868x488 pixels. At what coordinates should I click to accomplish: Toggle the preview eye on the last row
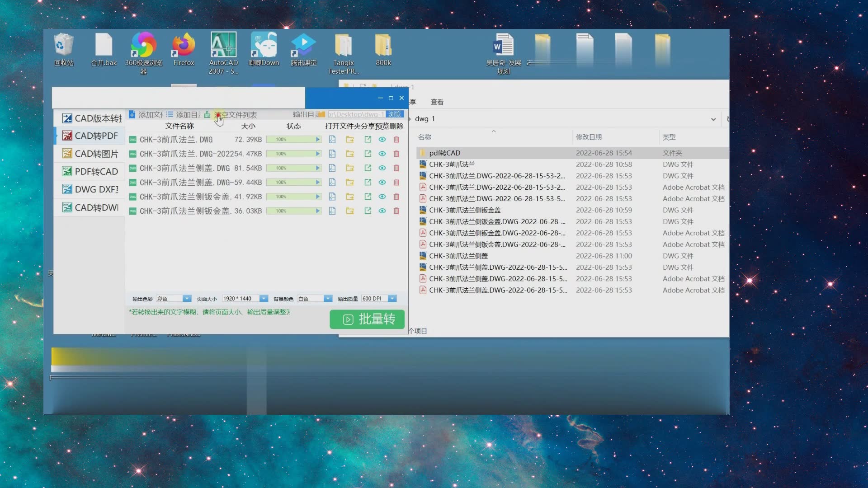tap(382, 211)
